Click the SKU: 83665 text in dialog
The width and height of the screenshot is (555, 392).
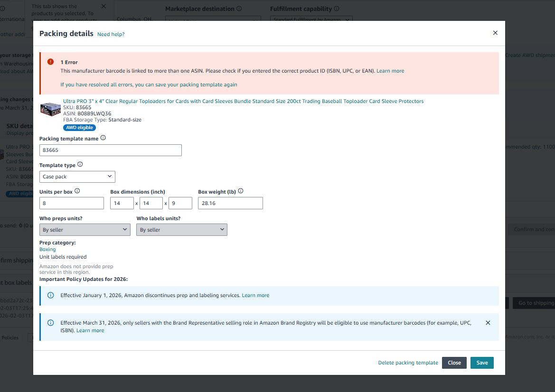coord(77,107)
